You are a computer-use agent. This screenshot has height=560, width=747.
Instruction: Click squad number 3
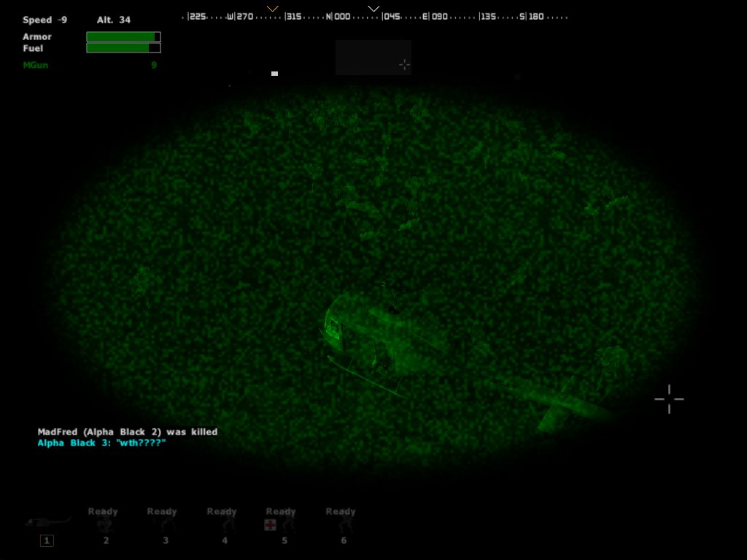(166, 540)
